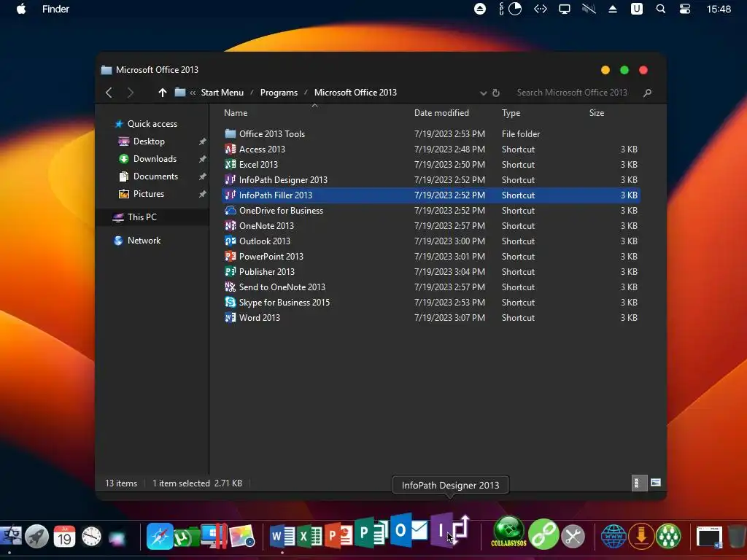
Task: Open COLLABSYSOS green globe dock icon
Action: 508,532
